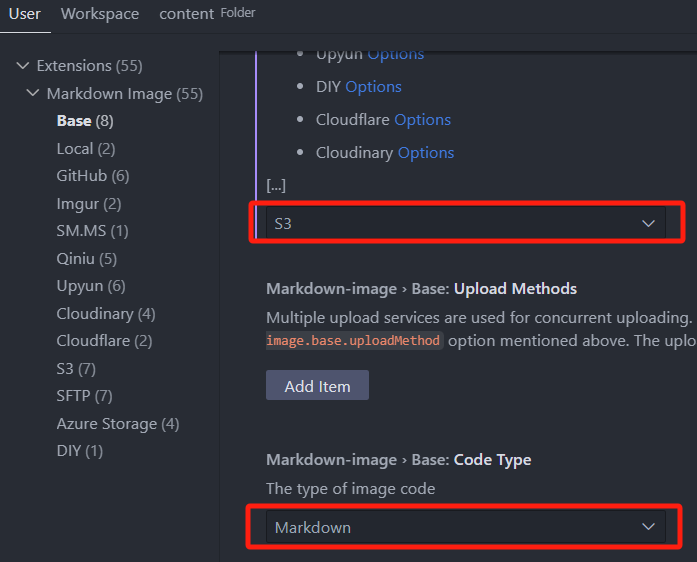
Task: Open the Cloudinary Options link
Action: (426, 153)
